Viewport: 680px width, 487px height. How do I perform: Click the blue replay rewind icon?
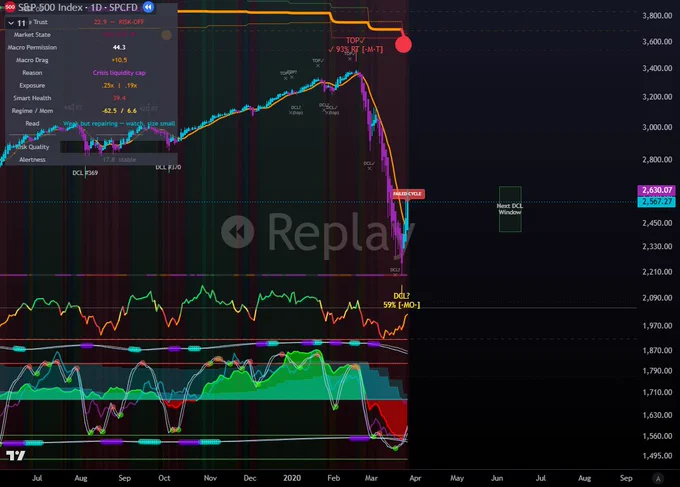coord(148,7)
